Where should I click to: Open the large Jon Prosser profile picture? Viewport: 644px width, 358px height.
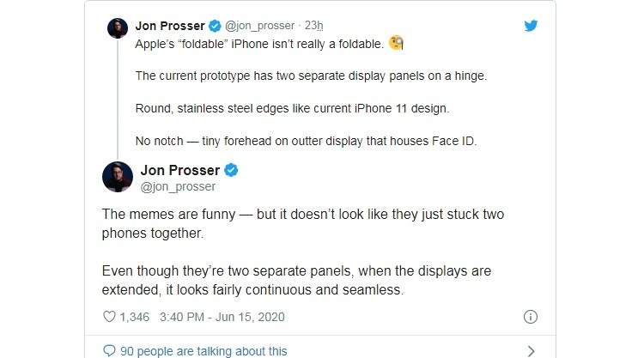pos(118,177)
